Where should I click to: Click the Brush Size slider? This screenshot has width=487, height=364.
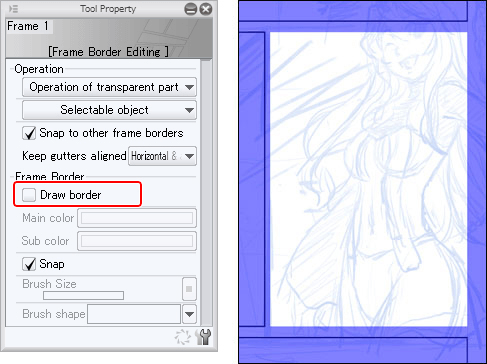(83, 296)
